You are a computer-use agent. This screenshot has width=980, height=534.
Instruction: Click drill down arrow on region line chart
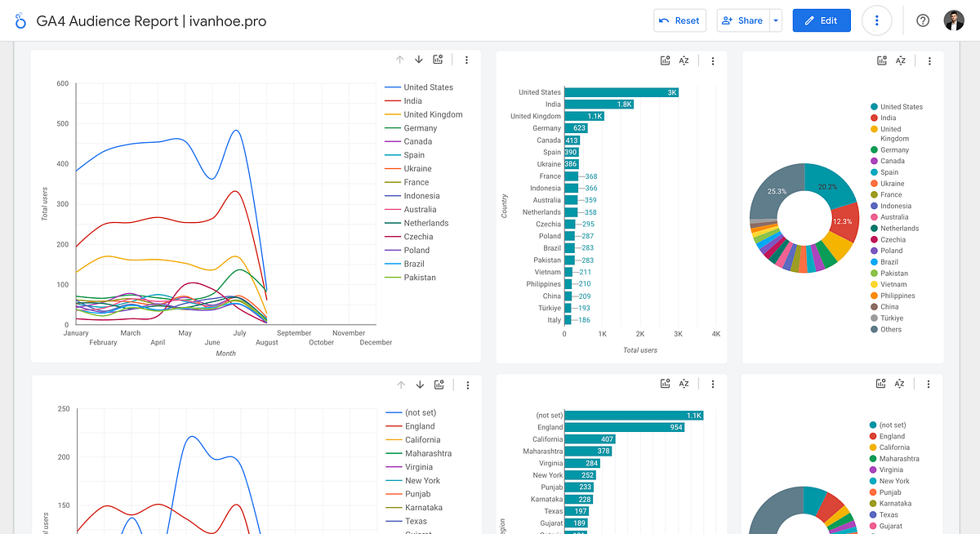[420, 385]
